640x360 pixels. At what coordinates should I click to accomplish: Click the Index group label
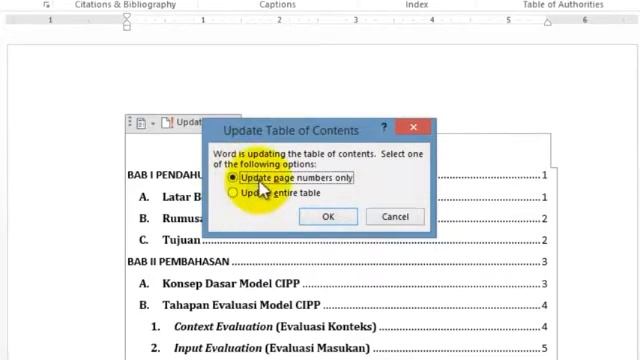417,4
